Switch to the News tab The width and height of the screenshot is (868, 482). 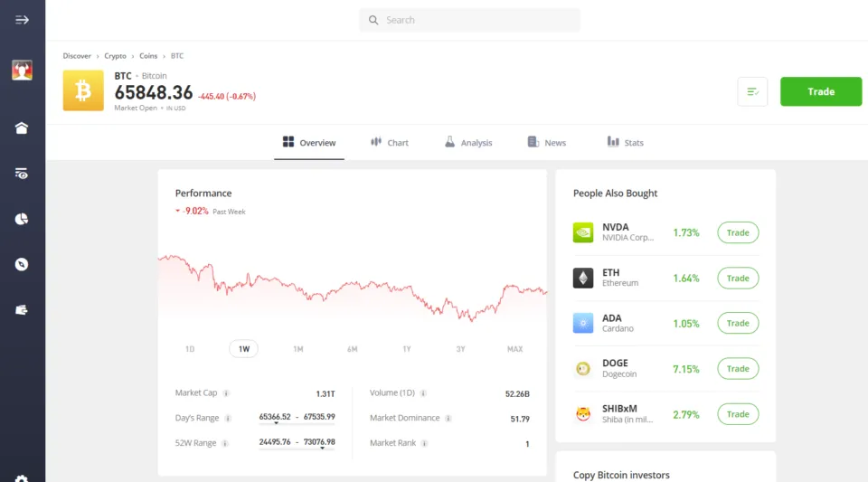pos(547,143)
